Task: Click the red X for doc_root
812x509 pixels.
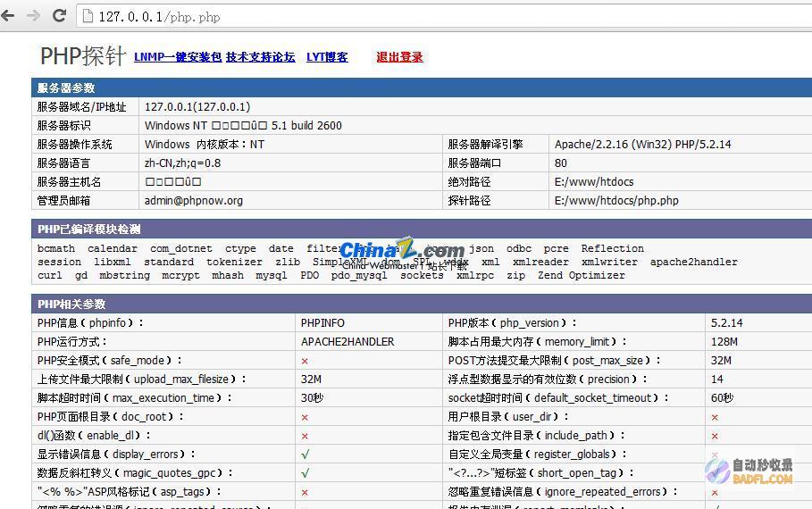Action: 305,417
